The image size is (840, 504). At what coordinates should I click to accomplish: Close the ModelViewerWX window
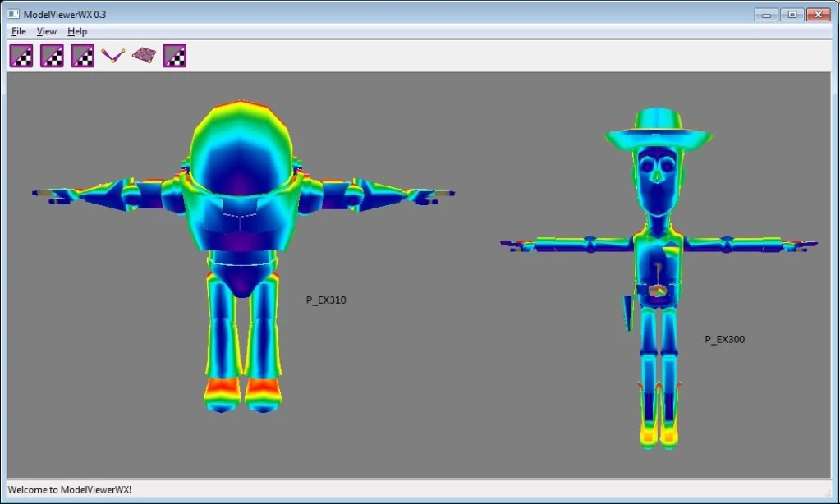click(x=818, y=15)
